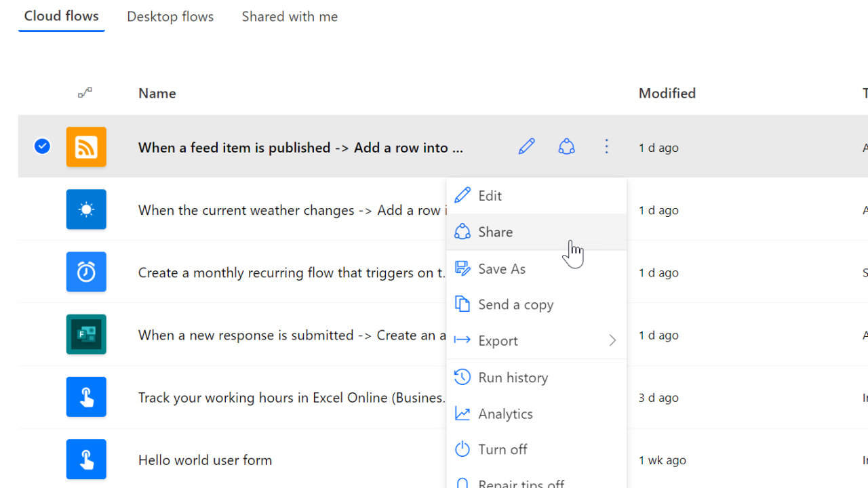Choose Turn off from the context menu

click(x=502, y=449)
